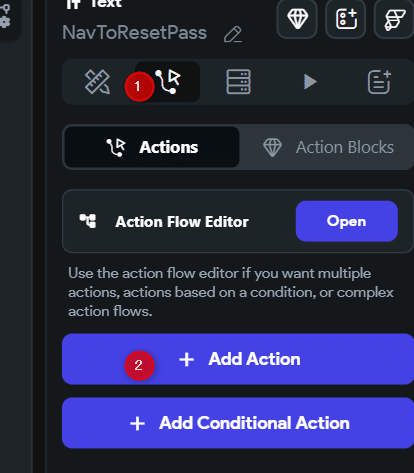Viewport: 414px width, 473px height.
Task: Open the diamond component icon button
Action: [297, 19]
